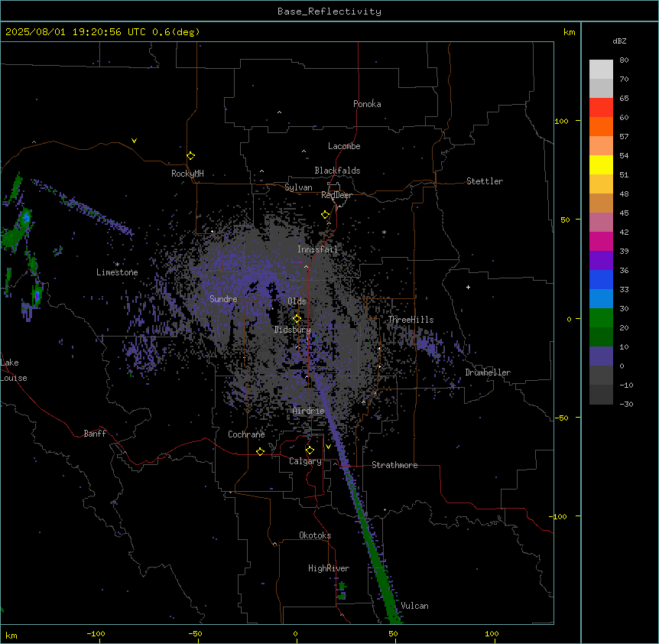The width and height of the screenshot is (659, 644).
Task: Click the Lake Louise label
Action: point(13,370)
